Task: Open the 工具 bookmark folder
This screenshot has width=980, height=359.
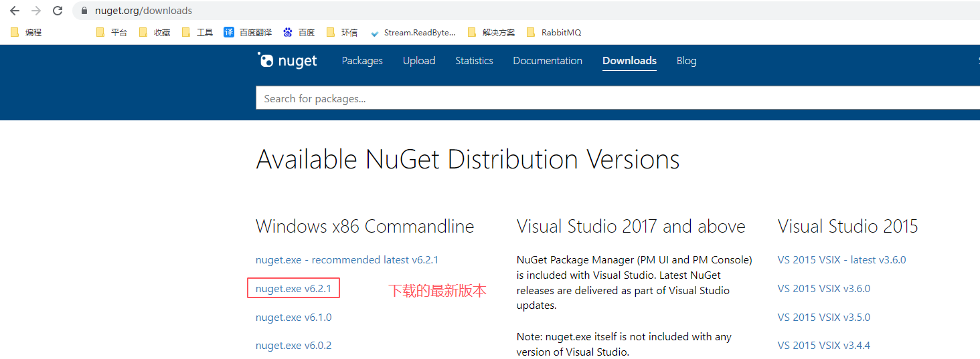Action: [197, 32]
